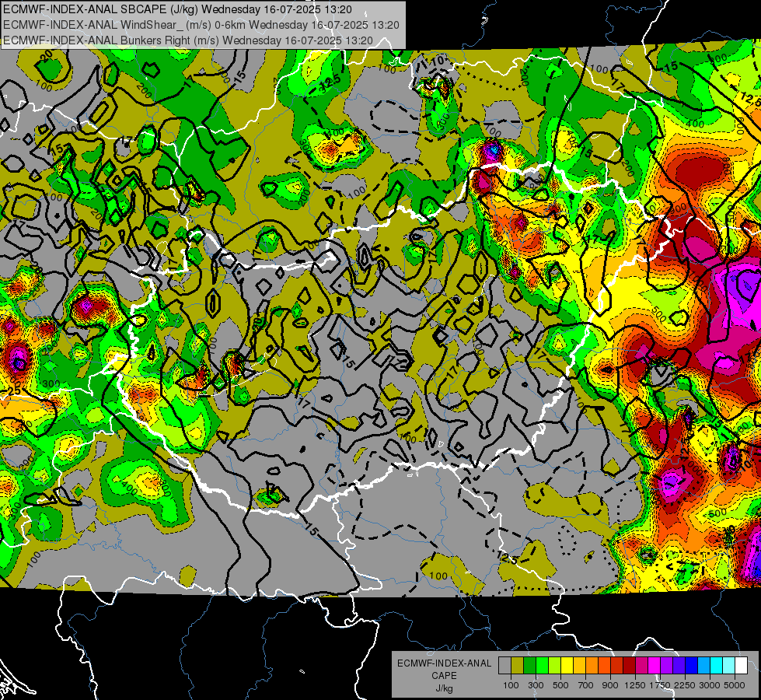
Task: Click the 700 tick label in legend
Action: 586,685
